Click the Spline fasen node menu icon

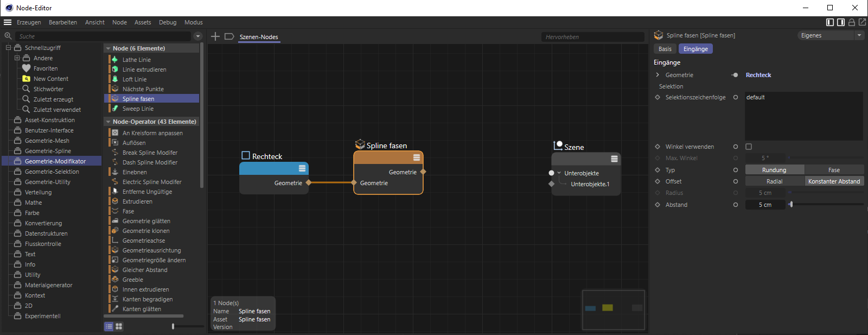(x=417, y=157)
